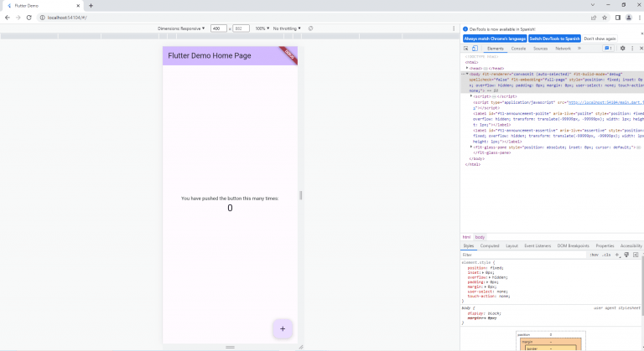Grab the viewport right-edge resize handle

301,195
